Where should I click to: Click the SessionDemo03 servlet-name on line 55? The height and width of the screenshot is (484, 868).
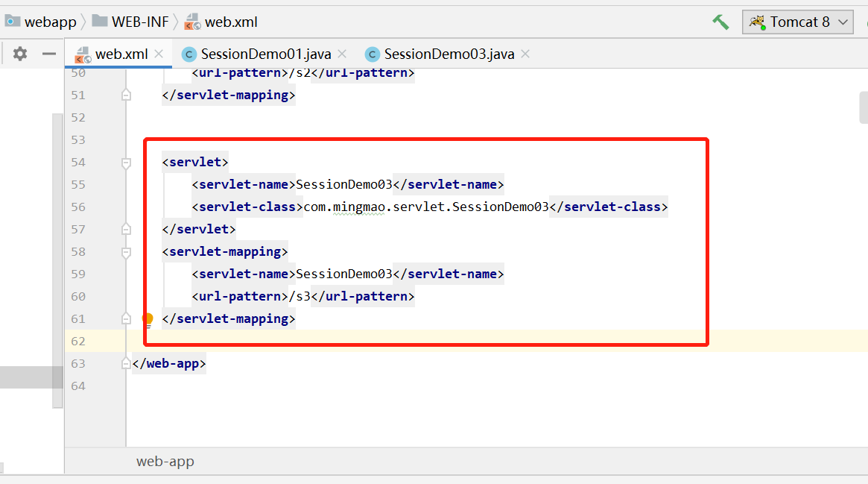coord(343,184)
